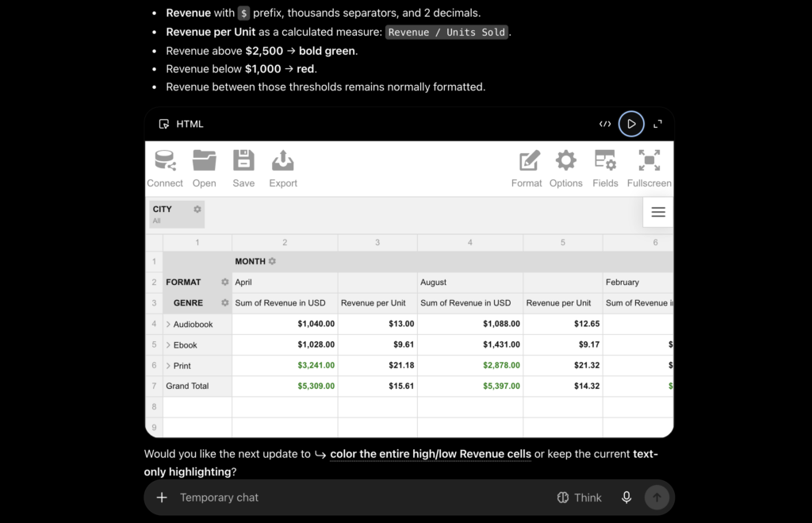
Task: Expand the Print row
Action: pos(168,365)
